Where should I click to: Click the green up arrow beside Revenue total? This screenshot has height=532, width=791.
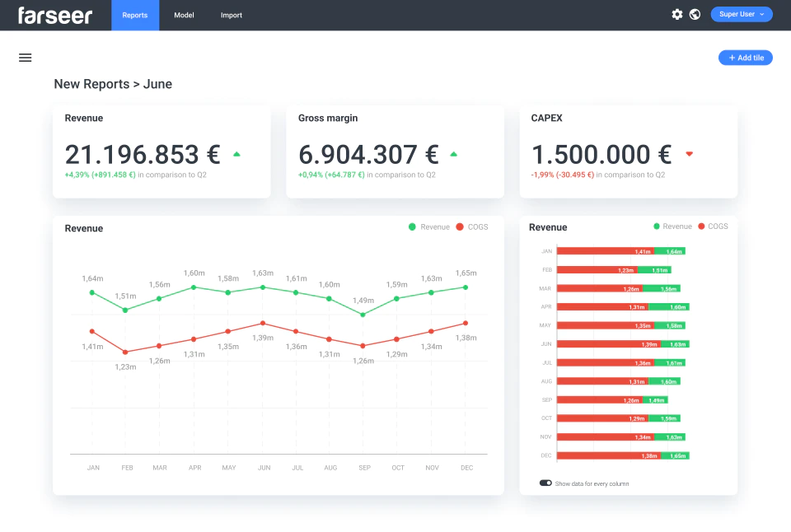(236, 154)
